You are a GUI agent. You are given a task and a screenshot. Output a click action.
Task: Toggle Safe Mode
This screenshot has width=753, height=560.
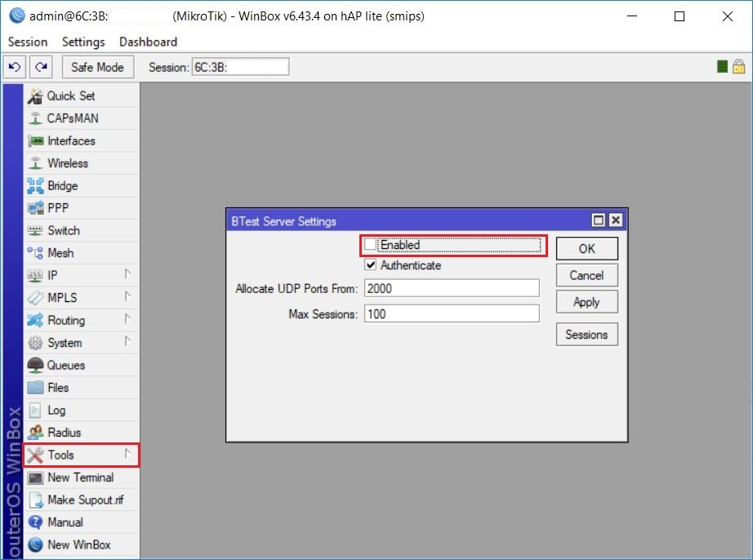(97, 67)
